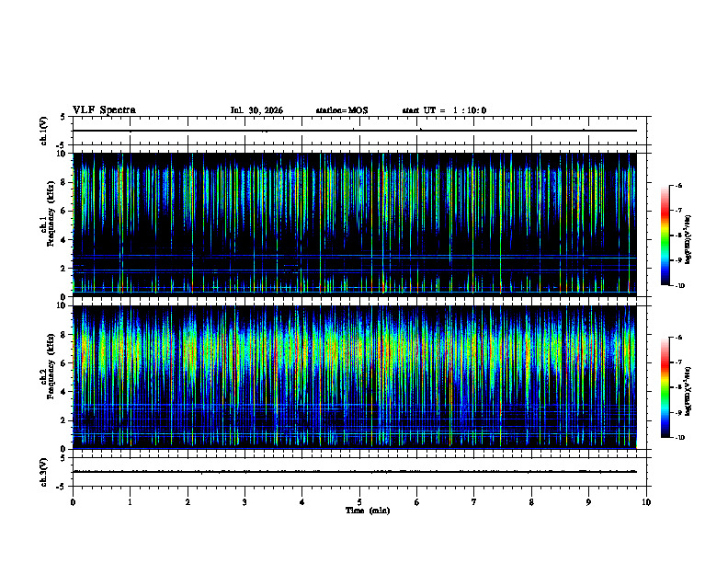Click the "2" minute time tick label
Screen dimensions: 728x563
coord(188,502)
